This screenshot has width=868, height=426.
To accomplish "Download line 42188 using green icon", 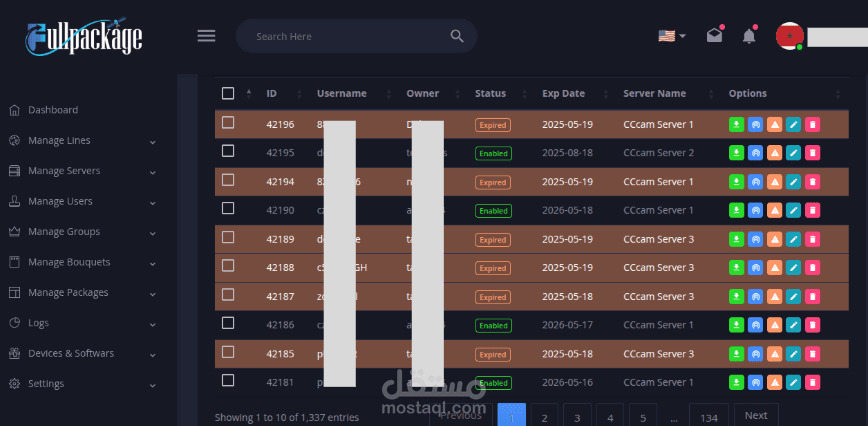I will point(736,268).
